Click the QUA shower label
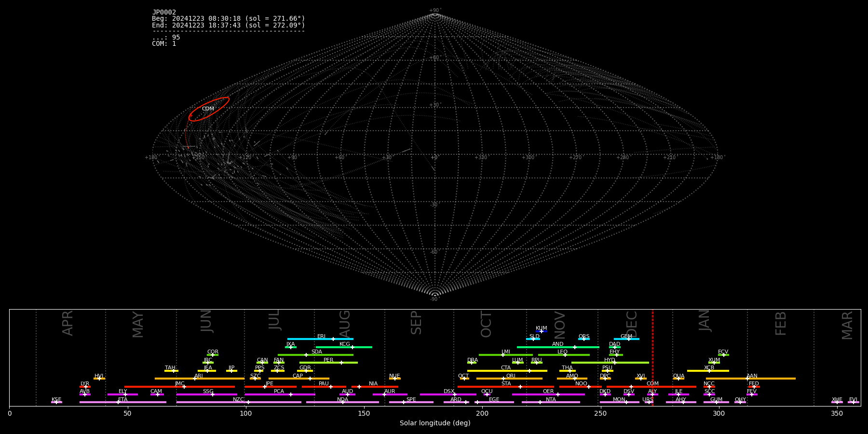This screenshot has width=868, height=434. [x=678, y=376]
